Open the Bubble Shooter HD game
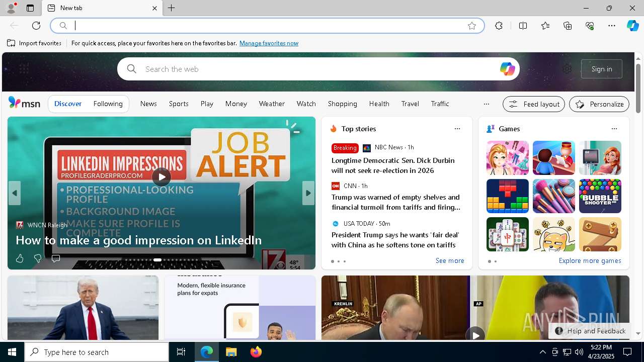644x362 pixels. 600,196
